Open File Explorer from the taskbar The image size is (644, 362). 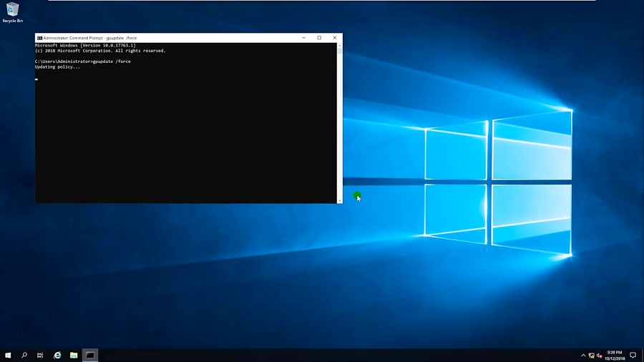(x=74, y=356)
